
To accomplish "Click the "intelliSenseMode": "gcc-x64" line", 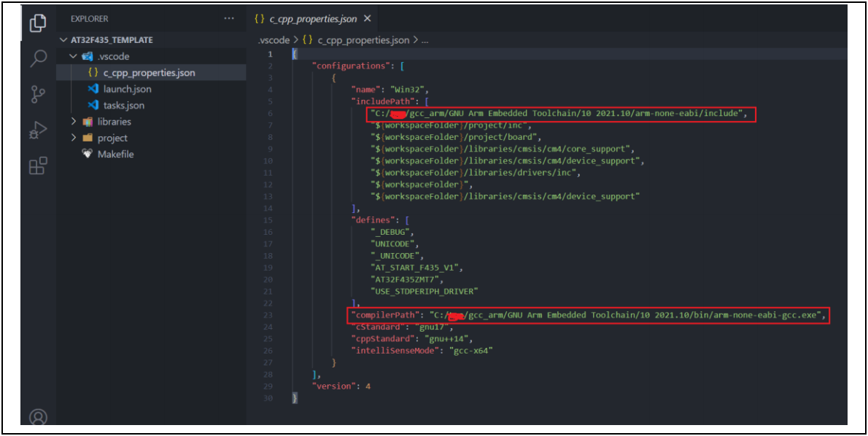I will coord(422,351).
